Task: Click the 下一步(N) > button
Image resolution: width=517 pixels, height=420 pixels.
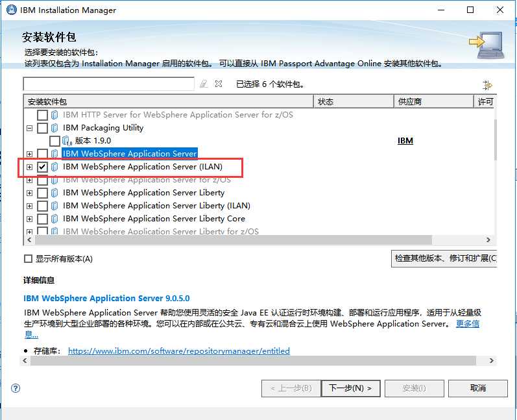Action: click(350, 388)
